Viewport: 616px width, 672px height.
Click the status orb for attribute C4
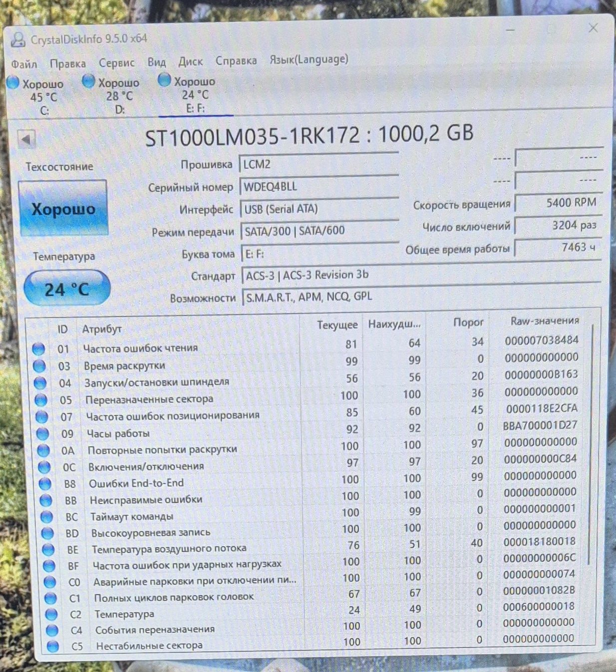pos(52,630)
